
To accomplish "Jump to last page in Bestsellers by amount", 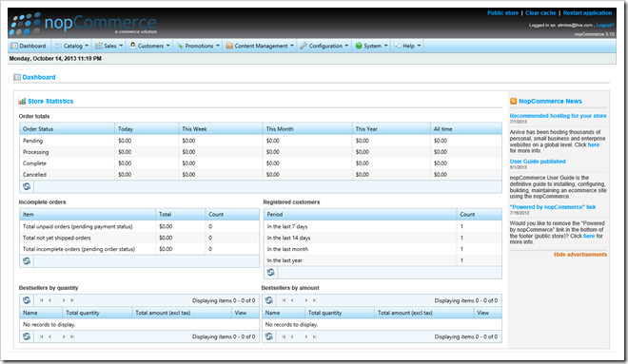I will 314,300.
